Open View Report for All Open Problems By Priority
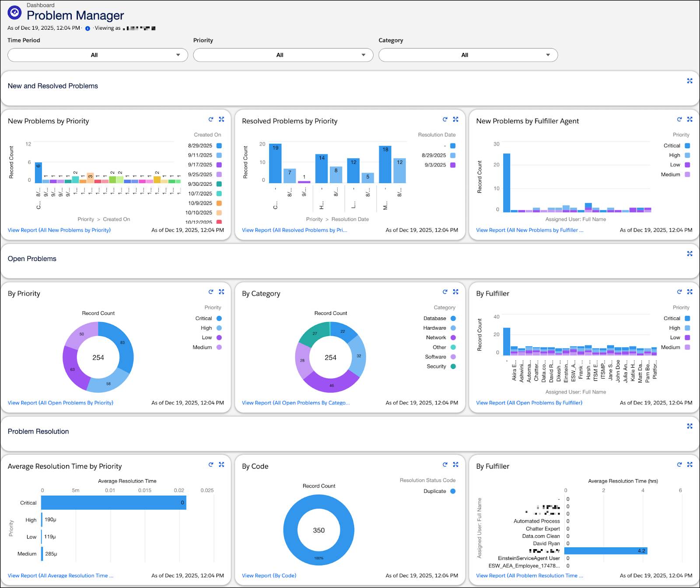This screenshot has width=700, height=588. tap(60, 403)
